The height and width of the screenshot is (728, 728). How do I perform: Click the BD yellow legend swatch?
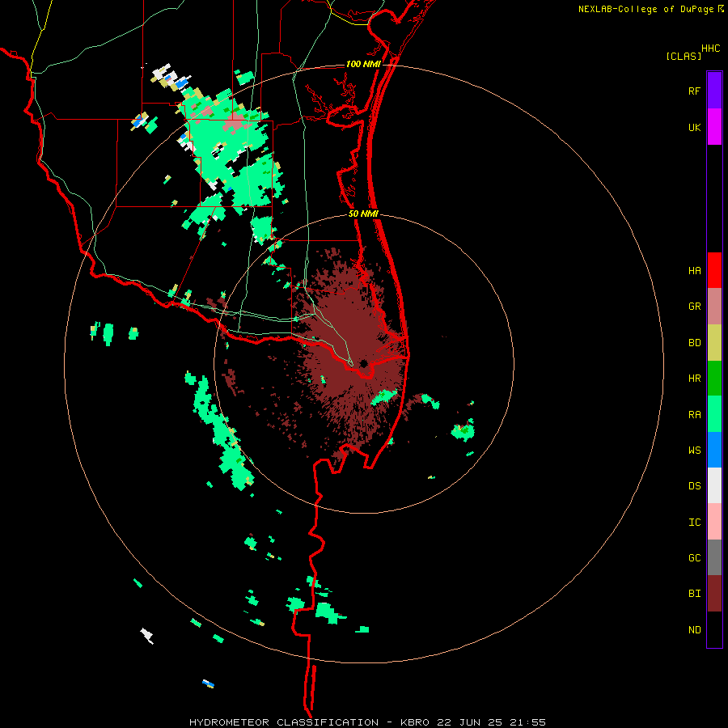click(714, 343)
